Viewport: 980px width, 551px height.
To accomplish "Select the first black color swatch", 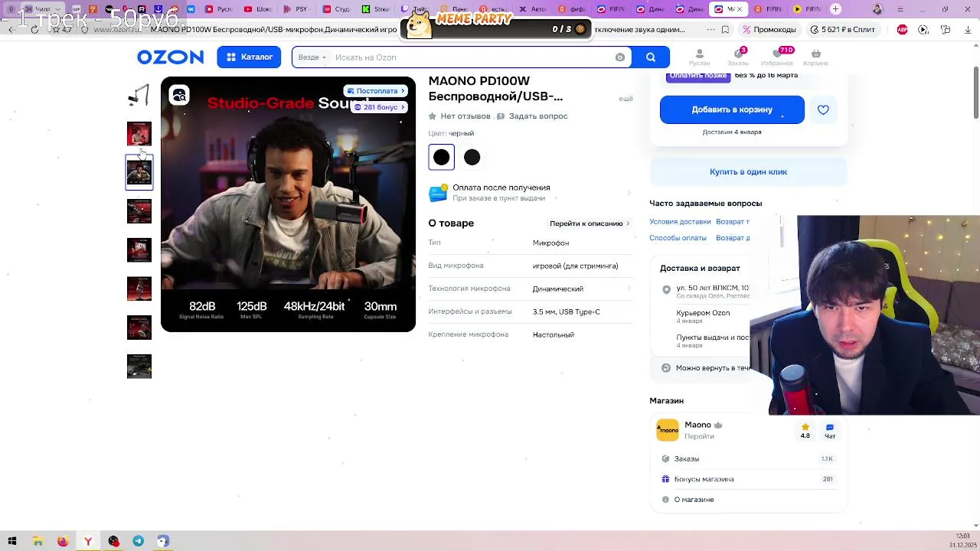I will point(441,157).
